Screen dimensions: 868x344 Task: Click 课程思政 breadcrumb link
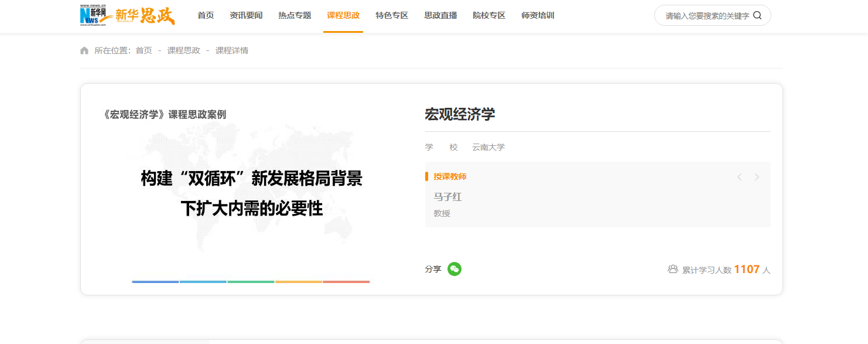pos(184,51)
